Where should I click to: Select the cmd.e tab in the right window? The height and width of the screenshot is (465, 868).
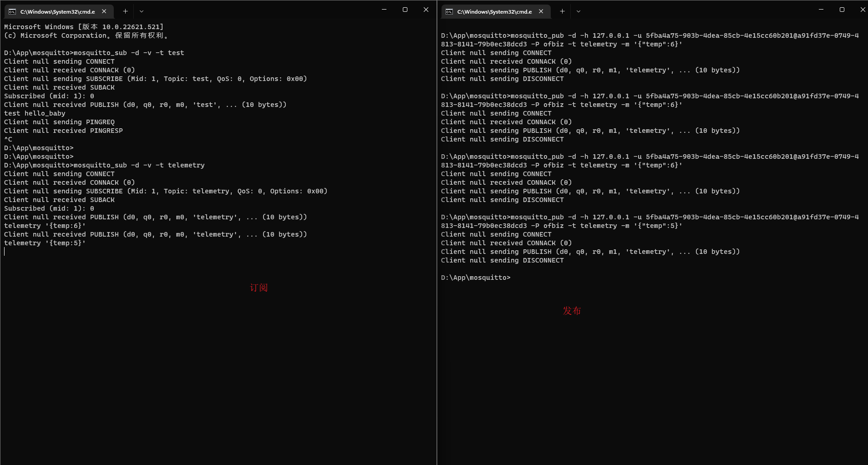[496, 11]
